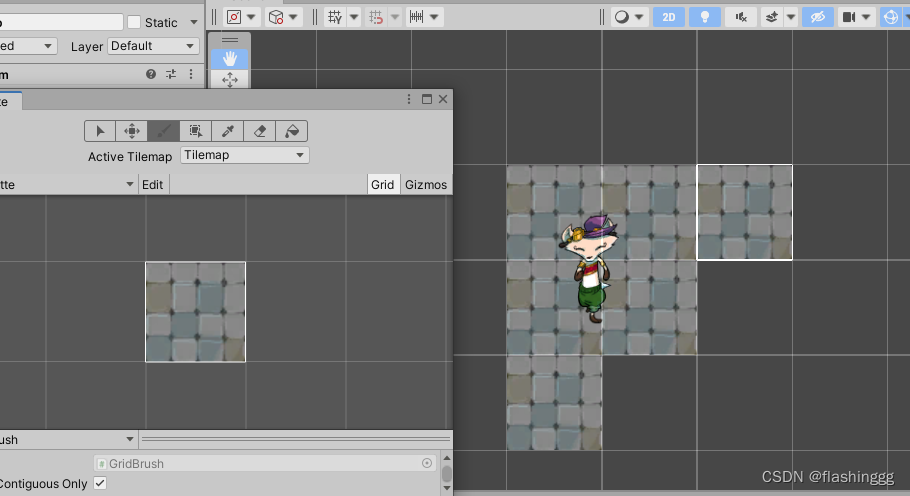The height and width of the screenshot is (496, 910).
Task: Open the Transform component presets icon
Action: [x=171, y=74]
